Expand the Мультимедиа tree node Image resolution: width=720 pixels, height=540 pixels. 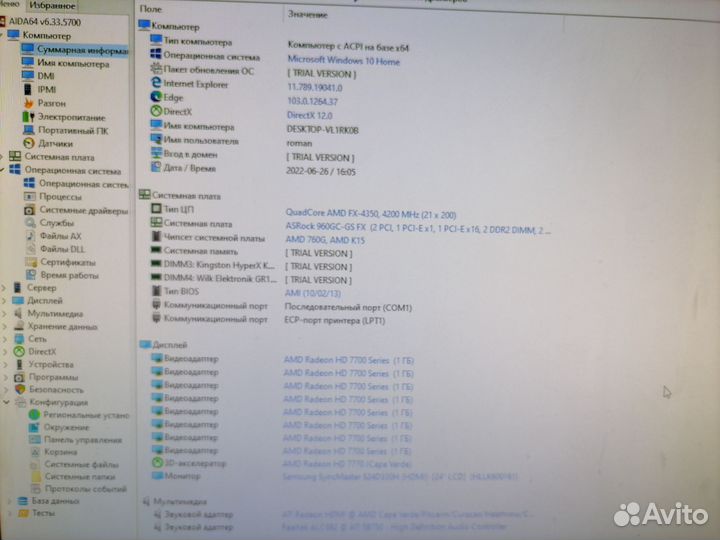click(x=6, y=313)
